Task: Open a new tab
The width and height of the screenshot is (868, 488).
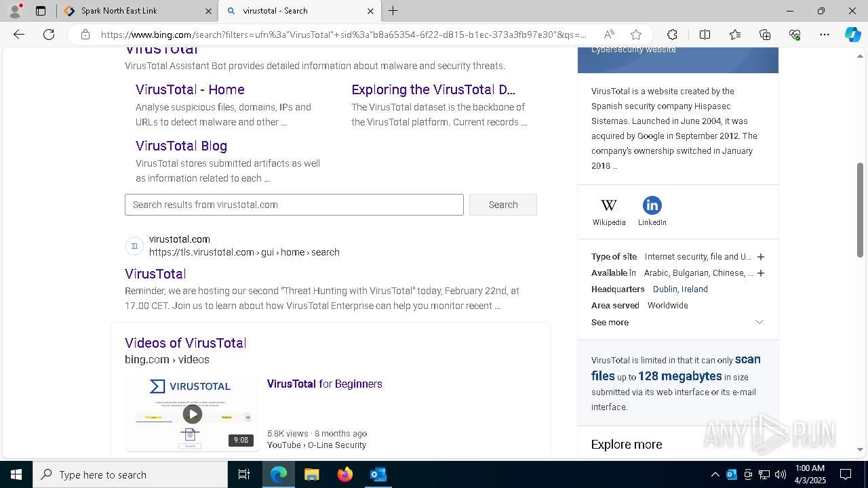Action: click(x=393, y=11)
